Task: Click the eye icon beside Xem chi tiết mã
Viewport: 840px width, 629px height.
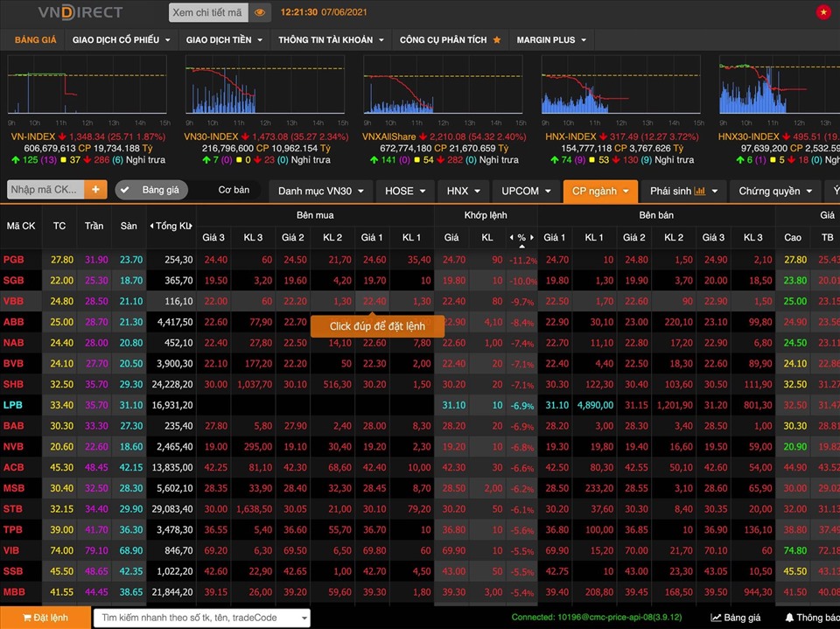Action: 260,13
